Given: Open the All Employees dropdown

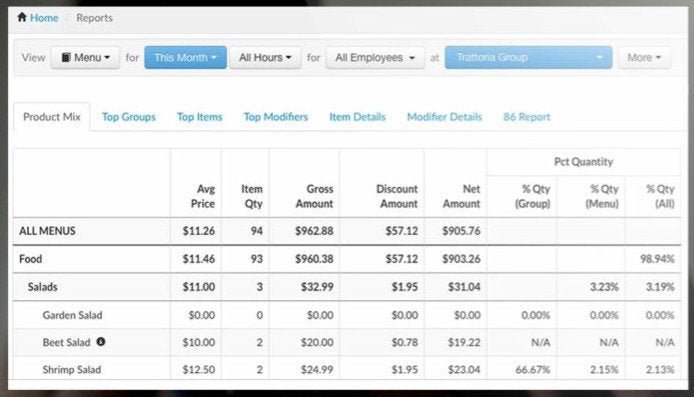Looking at the screenshot, I should coord(375,58).
